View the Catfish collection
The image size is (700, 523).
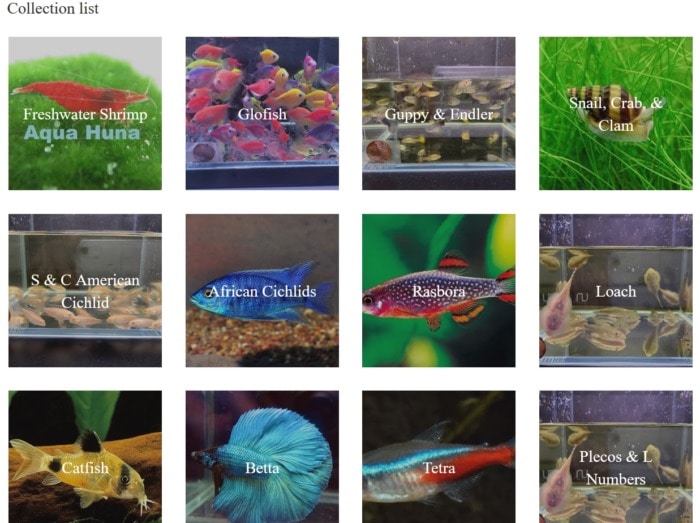(x=85, y=457)
